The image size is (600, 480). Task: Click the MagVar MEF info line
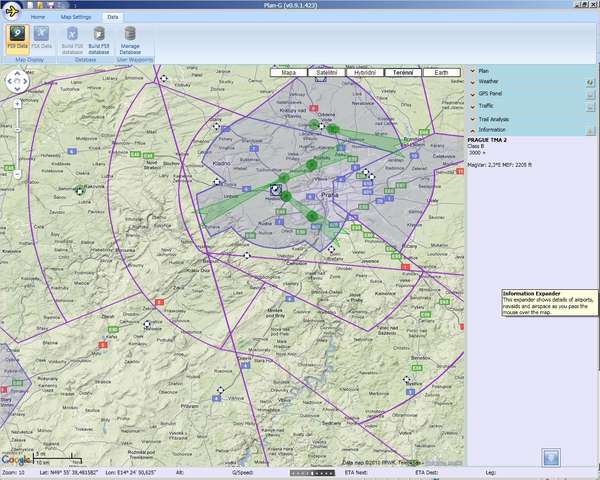499,165
